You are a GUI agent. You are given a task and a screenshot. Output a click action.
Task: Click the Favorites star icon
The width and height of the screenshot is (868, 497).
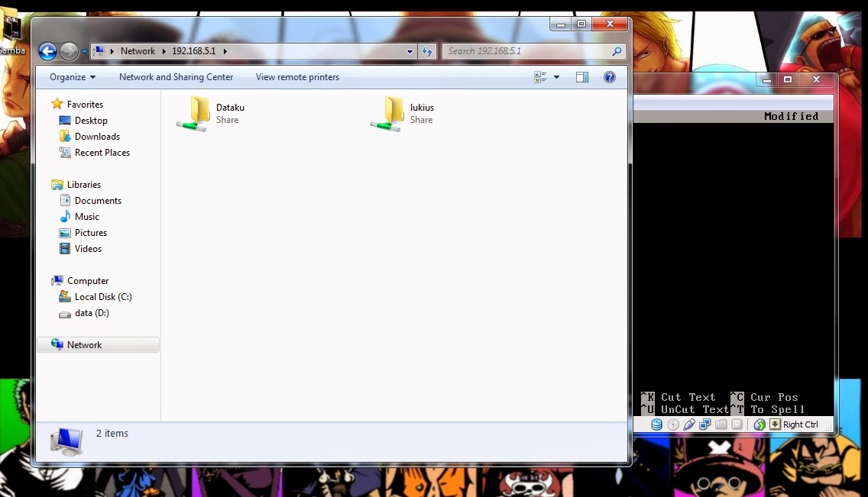coord(57,103)
